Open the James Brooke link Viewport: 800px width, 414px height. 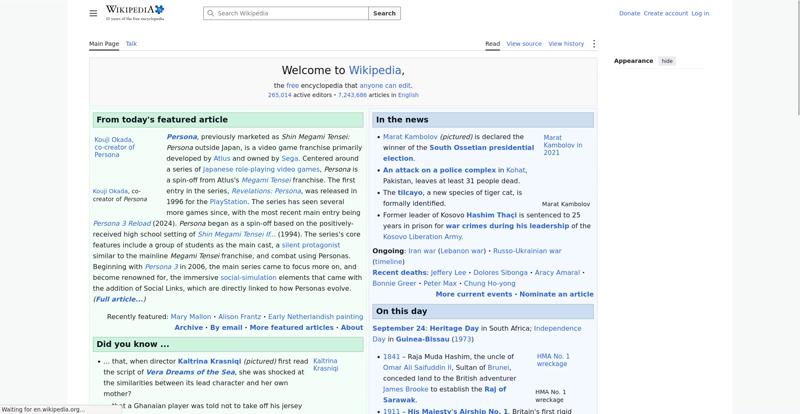pos(406,389)
